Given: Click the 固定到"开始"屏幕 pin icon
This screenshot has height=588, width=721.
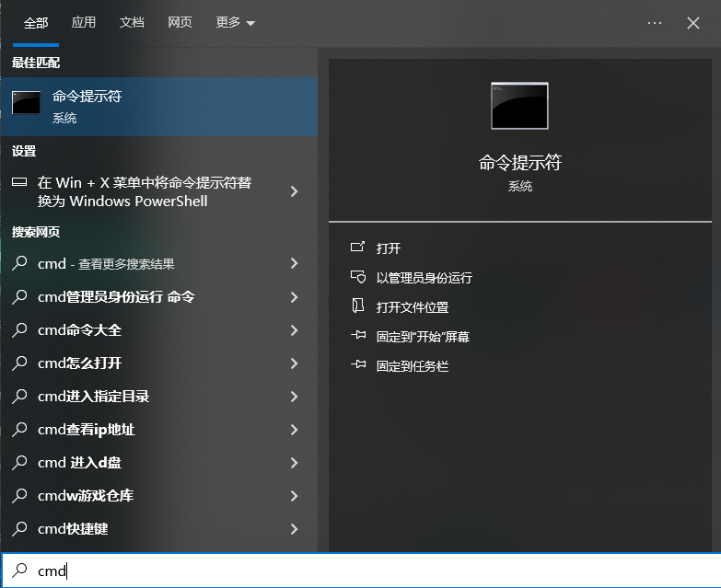Looking at the screenshot, I should tap(358, 337).
